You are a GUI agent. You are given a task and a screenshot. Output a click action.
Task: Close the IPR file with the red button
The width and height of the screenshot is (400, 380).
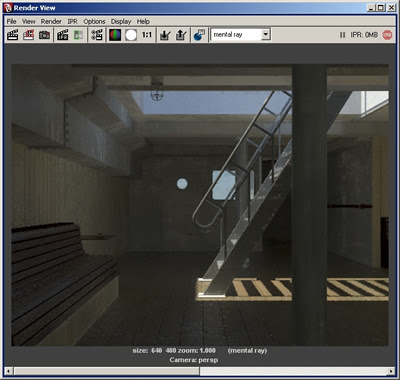387,35
